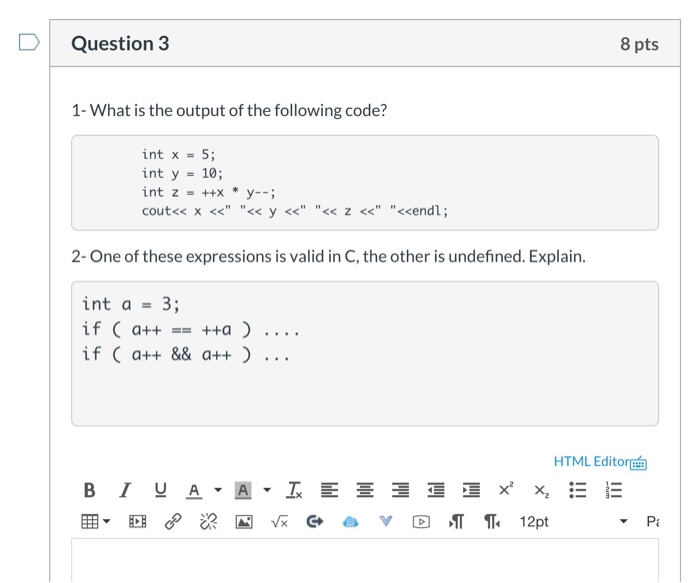The height and width of the screenshot is (583, 700).
Task: Insert a link with the chain icon
Action: [x=173, y=521]
